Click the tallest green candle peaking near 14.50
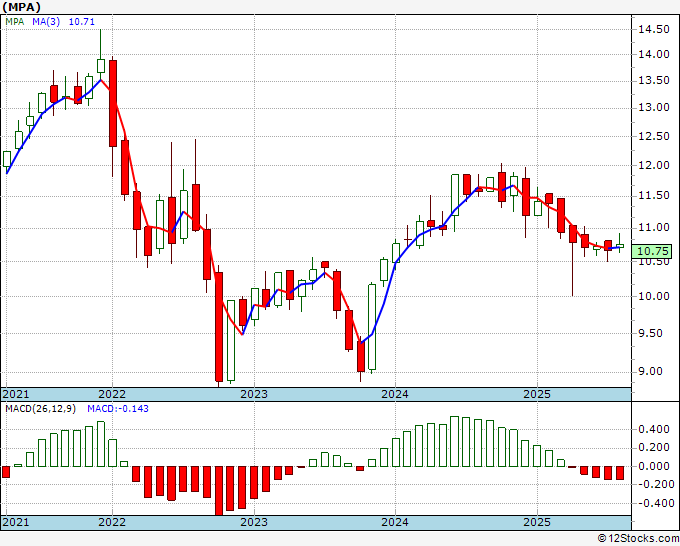680x546 pixels. 101,65
